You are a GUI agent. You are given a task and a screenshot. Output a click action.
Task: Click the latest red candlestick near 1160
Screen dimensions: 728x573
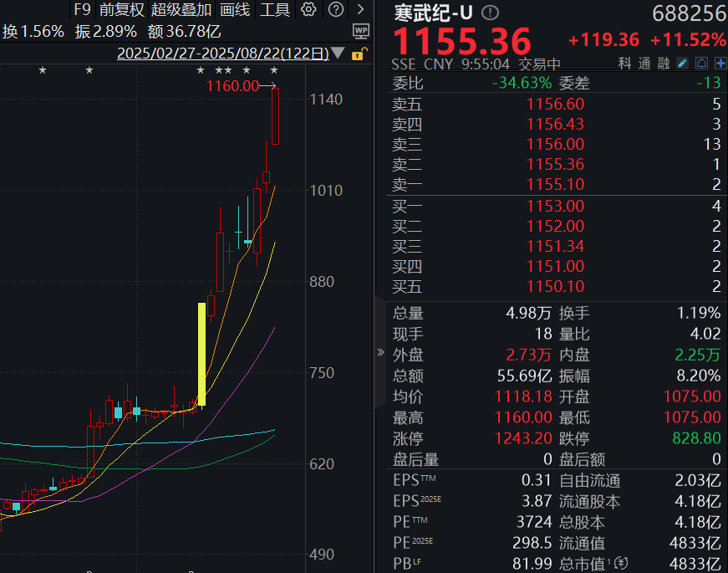(275, 116)
